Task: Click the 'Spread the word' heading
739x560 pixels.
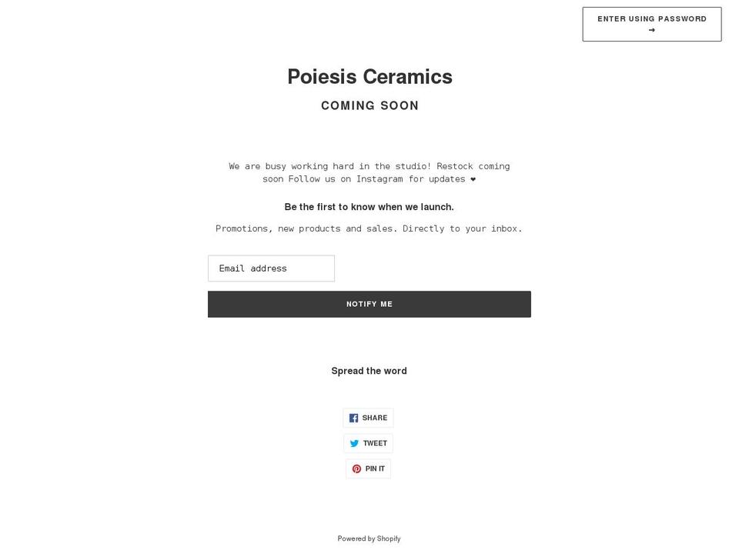Action: (369, 371)
